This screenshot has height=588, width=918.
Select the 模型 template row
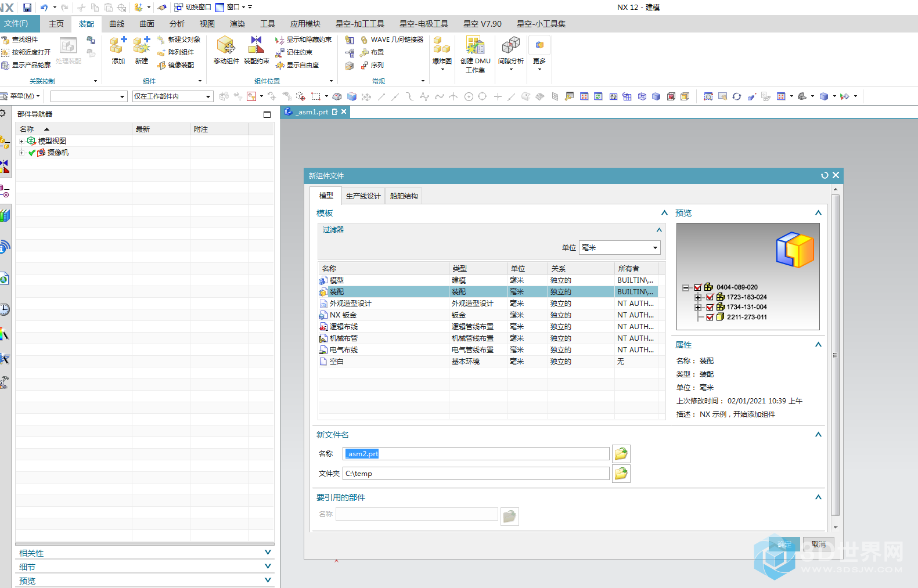[x=488, y=280]
